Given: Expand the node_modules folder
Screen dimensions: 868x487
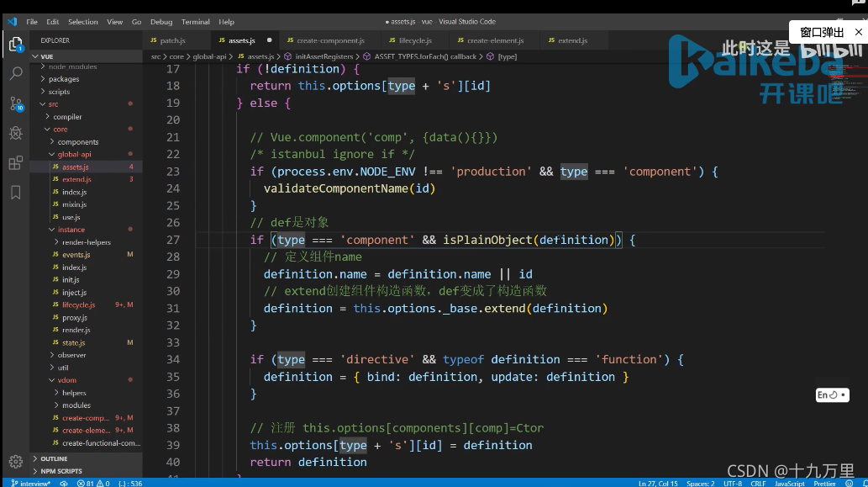Looking at the screenshot, I should [x=86, y=66].
